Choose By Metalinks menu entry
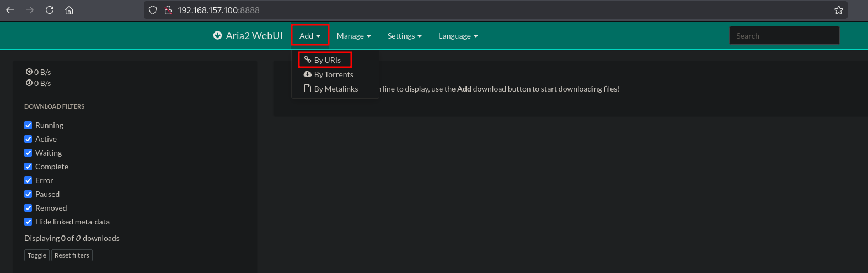The height and width of the screenshot is (273, 868). tap(336, 89)
